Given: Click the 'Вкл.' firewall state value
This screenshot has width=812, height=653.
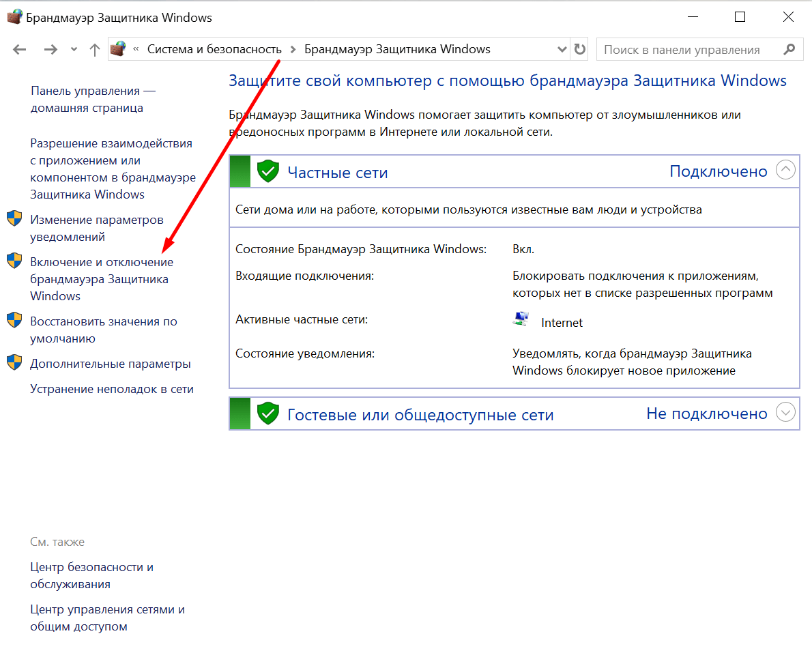Looking at the screenshot, I should tap(523, 250).
